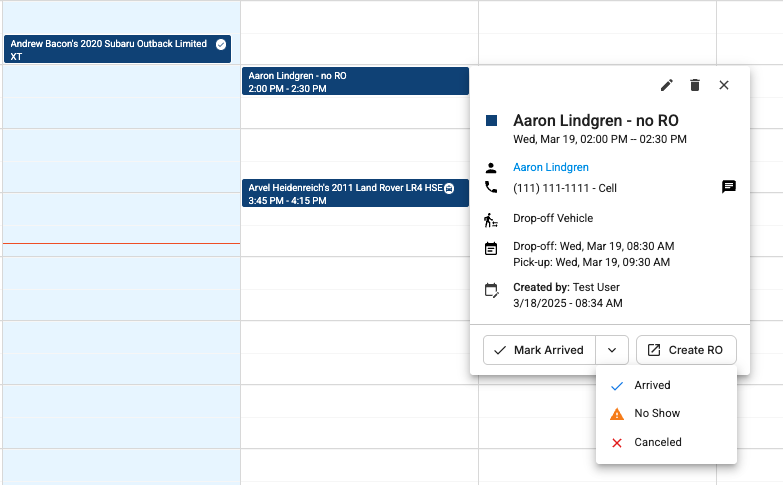This screenshot has height=485, width=783.
Task: Click the Created by calendar-edit icon
Action: click(x=491, y=290)
